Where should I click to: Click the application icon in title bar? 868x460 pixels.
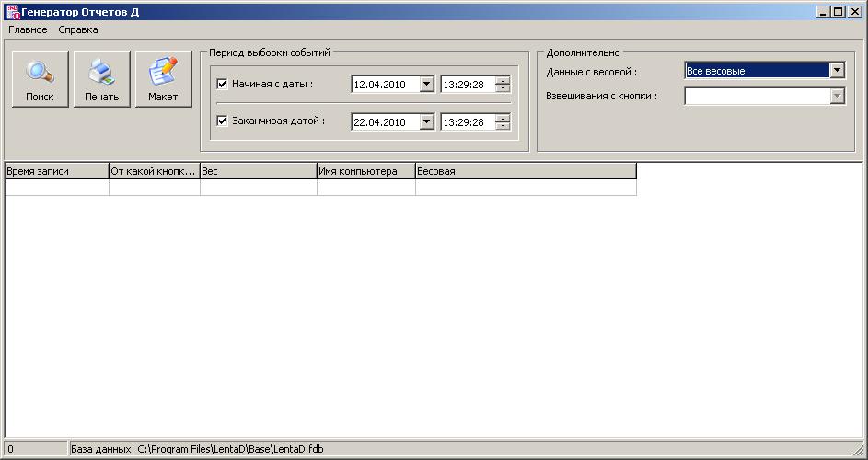click(12, 12)
